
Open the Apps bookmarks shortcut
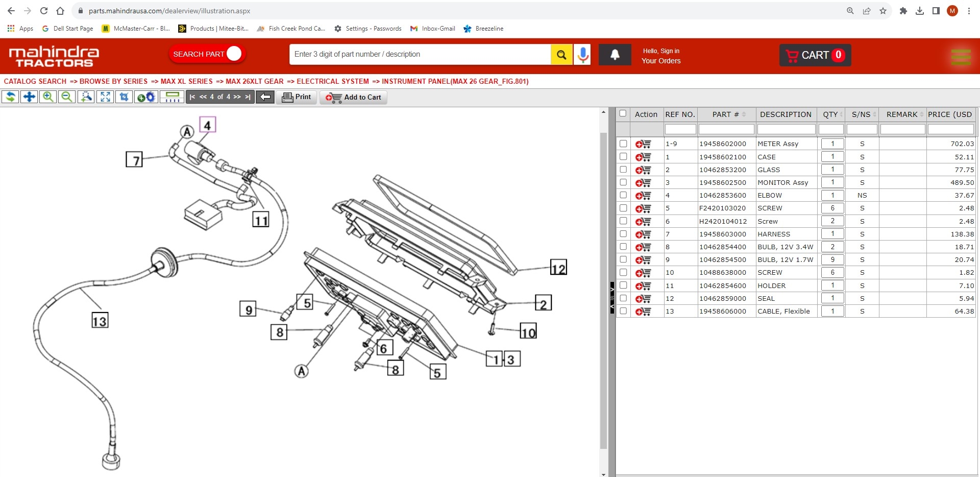[x=20, y=29]
